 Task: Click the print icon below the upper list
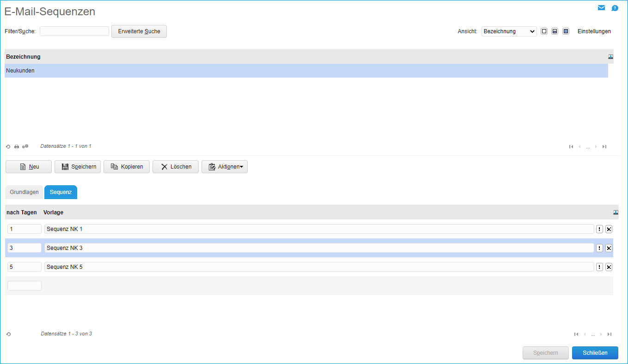[x=17, y=146]
